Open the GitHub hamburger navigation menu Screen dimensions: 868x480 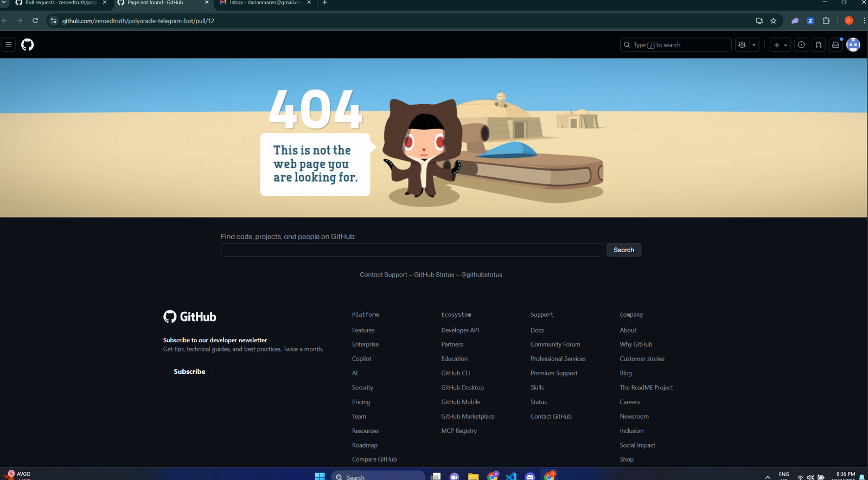point(9,44)
